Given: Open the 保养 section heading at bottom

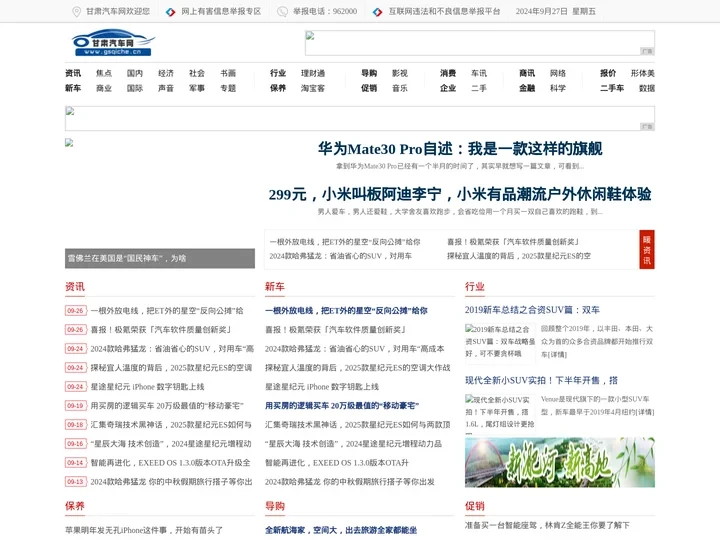Looking at the screenshot, I should (x=75, y=506).
